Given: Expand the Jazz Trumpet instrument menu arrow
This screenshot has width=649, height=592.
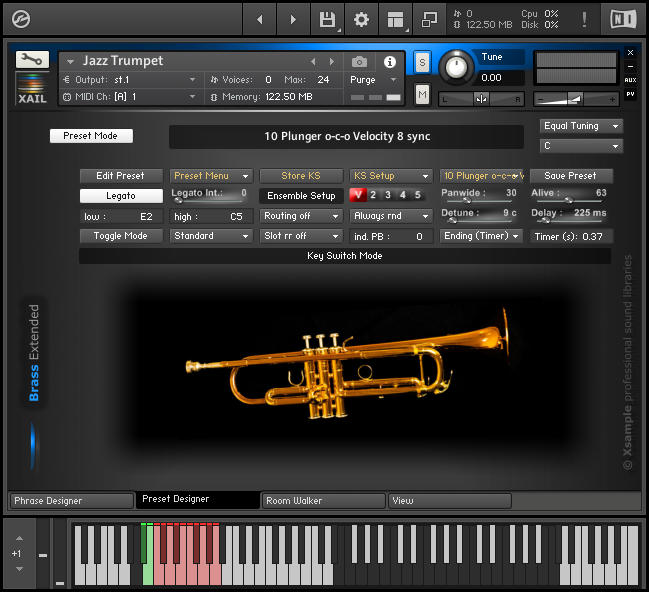Looking at the screenshot, I should (x=70, y=62).
